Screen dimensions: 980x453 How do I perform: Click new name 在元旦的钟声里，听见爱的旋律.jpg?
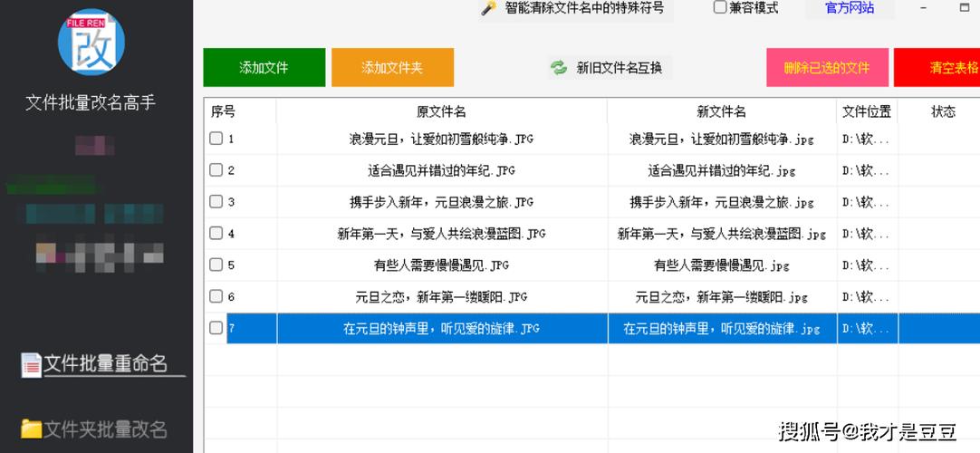click(722, 328)
